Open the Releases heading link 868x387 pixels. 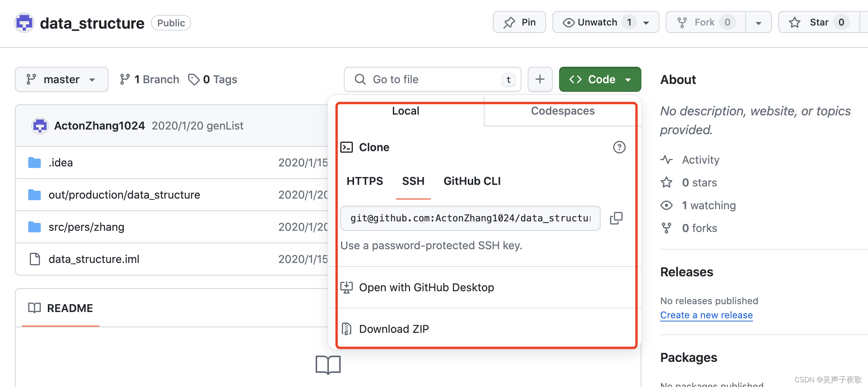[x=686, y=272]
